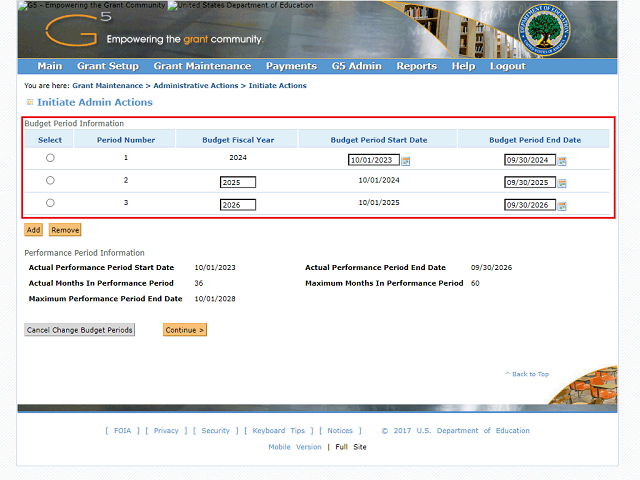
Task: Open the Grant Maintenance menu
Action: click(x=202, y=66)
